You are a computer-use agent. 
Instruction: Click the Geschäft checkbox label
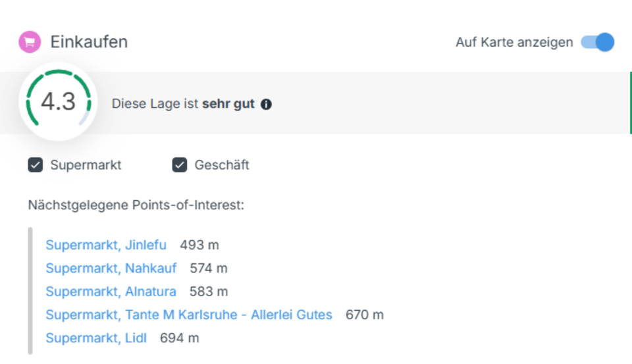tap(222, 165)
